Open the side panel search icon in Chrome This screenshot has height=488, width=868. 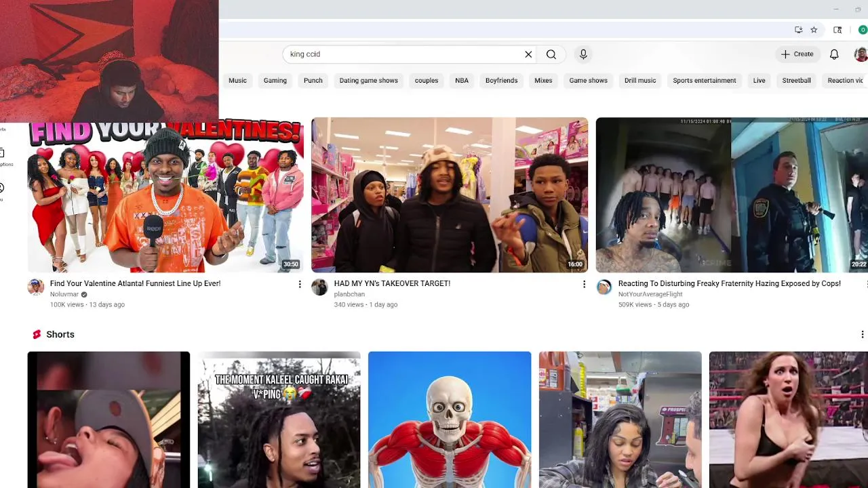coord(837,30)
